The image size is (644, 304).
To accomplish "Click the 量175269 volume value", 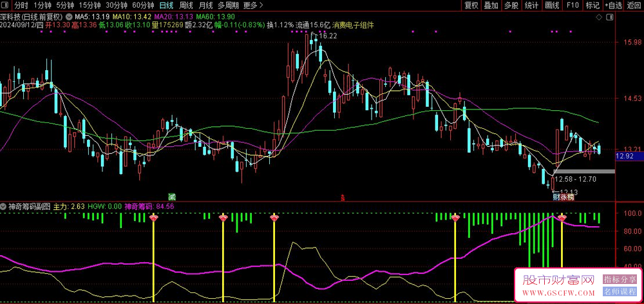I will coord(167,25).
